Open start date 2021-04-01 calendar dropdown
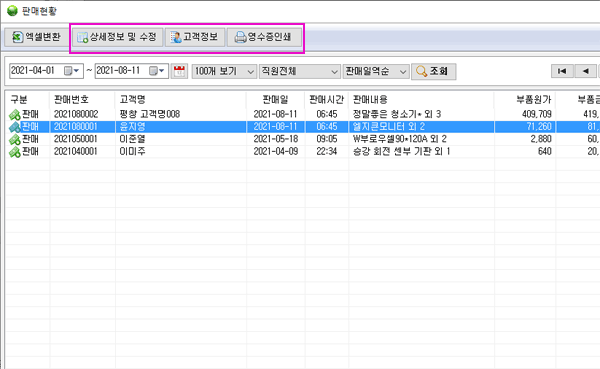The height and width of the screenshot is (369, 600). pyautogui.click(x=72, y=71)
